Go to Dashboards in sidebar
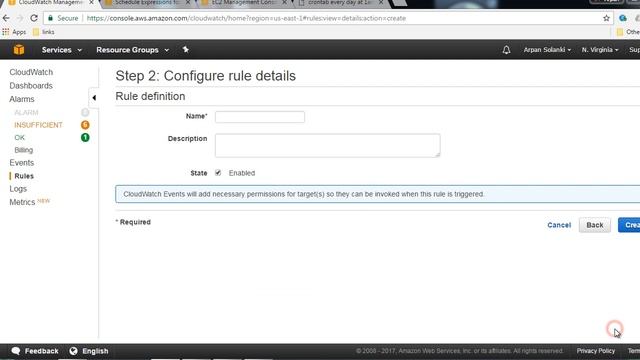 pos(31,86)
